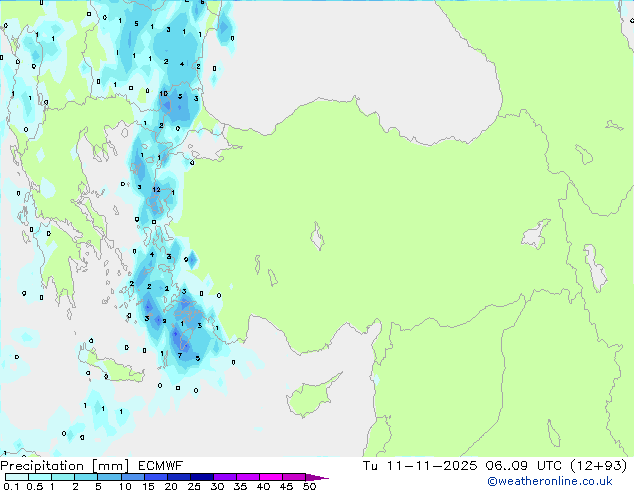Viewport: 634px width, 490px height.
Task: Click the 5–10 mm legend color swatch
Action: point(109,477)
